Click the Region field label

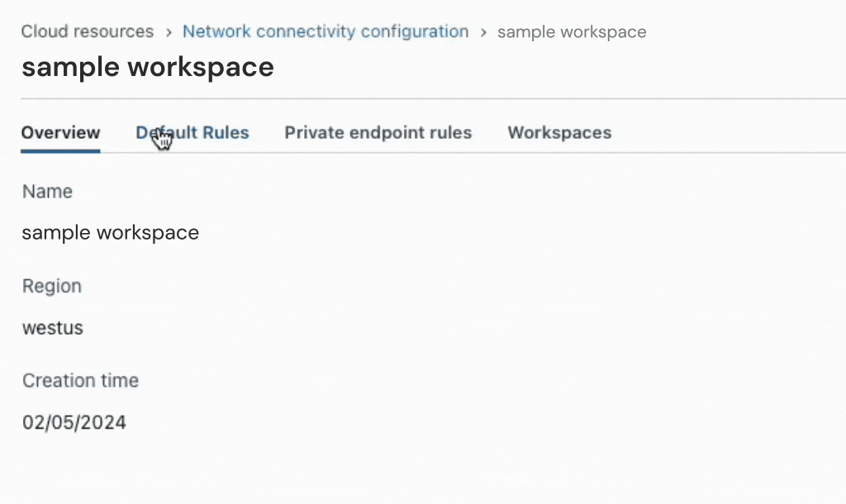point(51,287)
